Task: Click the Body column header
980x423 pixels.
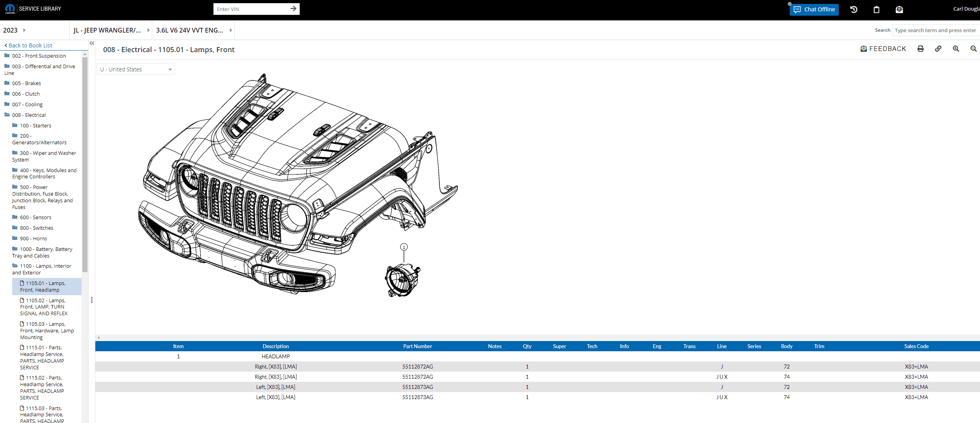Action: click(787, 346)
